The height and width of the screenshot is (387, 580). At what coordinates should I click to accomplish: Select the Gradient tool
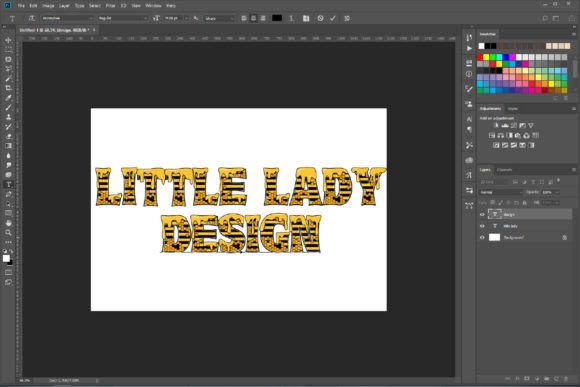(x=8, y=146)
